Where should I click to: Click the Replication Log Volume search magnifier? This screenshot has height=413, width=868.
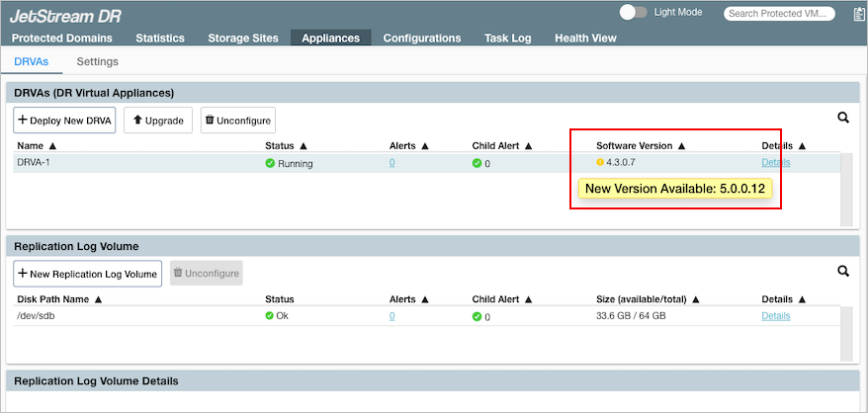(x=843, y=271)
